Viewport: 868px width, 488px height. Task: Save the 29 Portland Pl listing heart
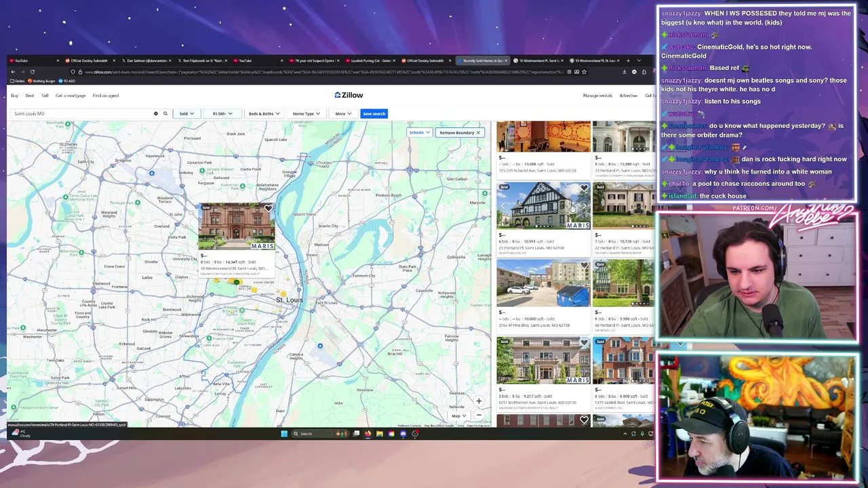pyautogui.click(x=584, y=188)
